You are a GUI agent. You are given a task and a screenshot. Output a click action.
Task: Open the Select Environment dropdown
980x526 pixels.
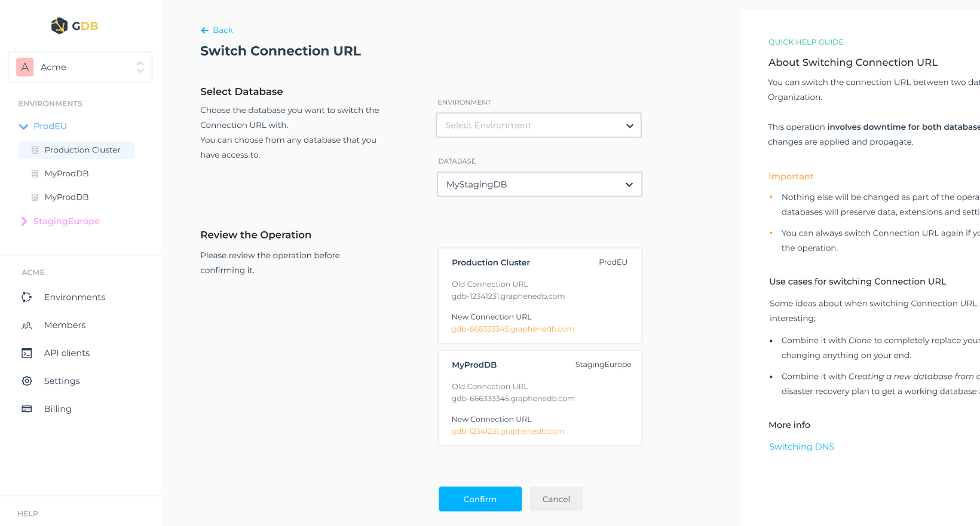538,126
